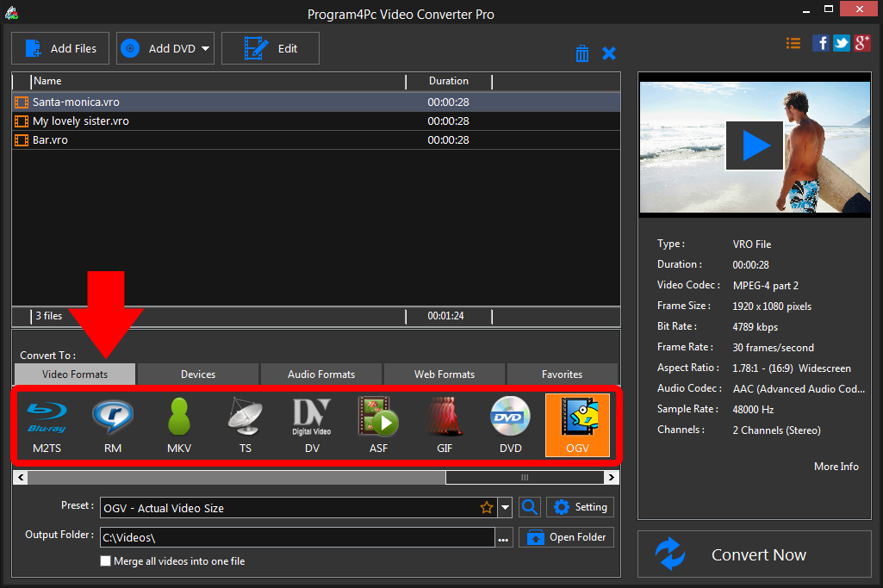Click the magnifier search preset icon

point(530,507)
